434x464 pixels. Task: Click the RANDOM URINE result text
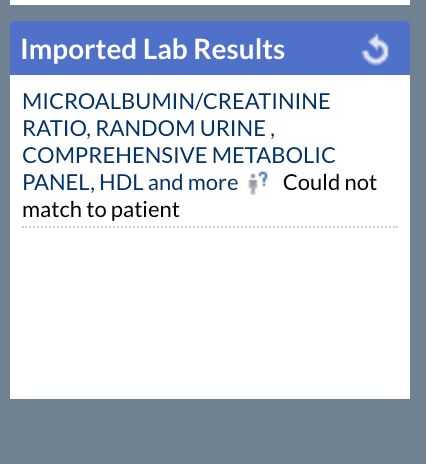tap(181, 128)
